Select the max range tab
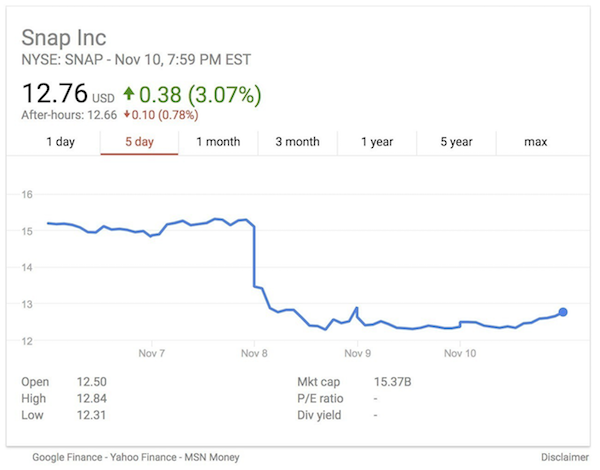600x470 pixels. coord(535,142)
